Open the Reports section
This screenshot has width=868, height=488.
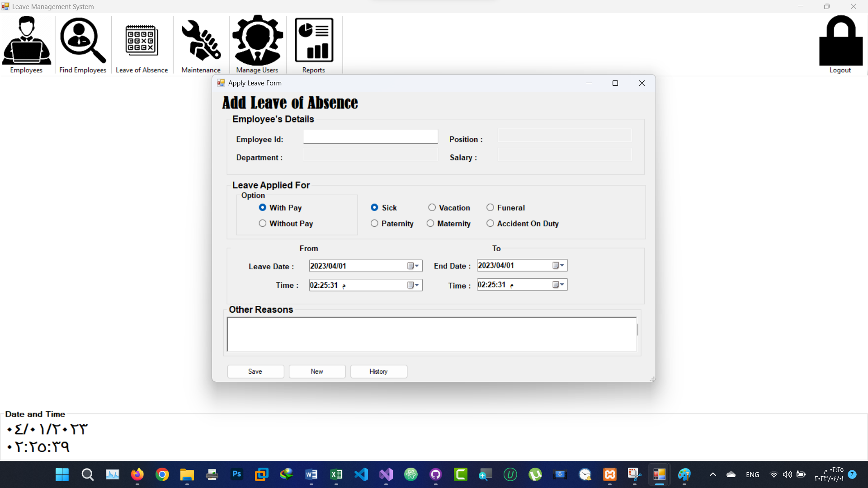(314, 44)
